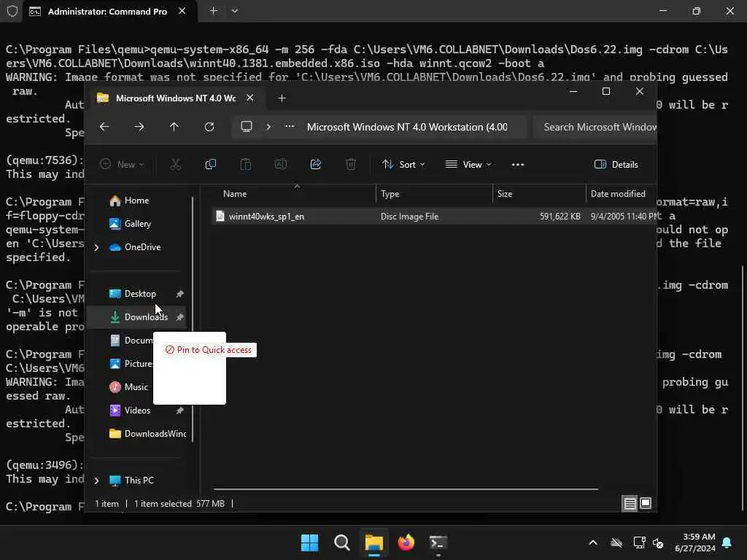Image resolution: width=747 pixels, height=560 pixels.
Task: Show hidden path segments with ellipsis
Action: [289, 127]
